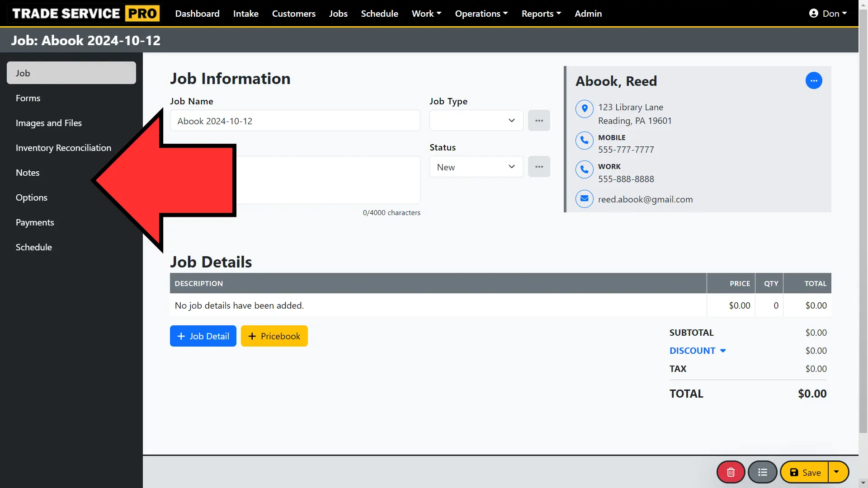
Task: Click inside the Job Name input field
Action: tap(295, 121)
